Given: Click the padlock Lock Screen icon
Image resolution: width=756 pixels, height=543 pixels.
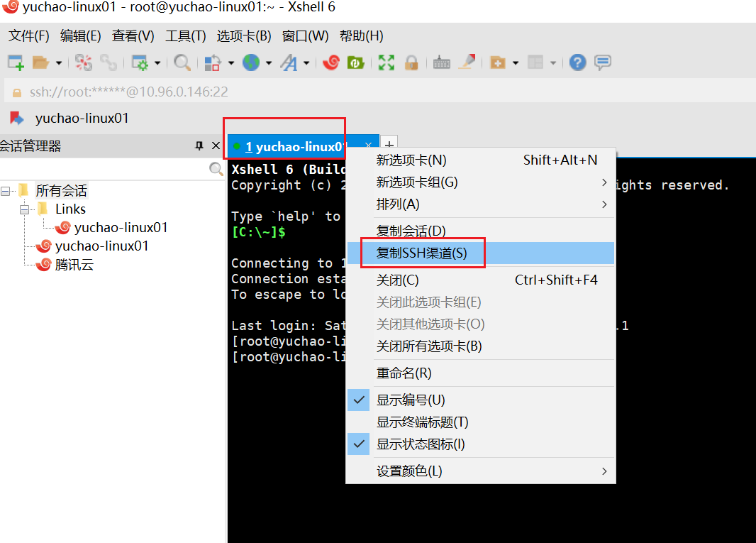Looking at the screenshot, I should pyautogui.click(x=411, y=62).
